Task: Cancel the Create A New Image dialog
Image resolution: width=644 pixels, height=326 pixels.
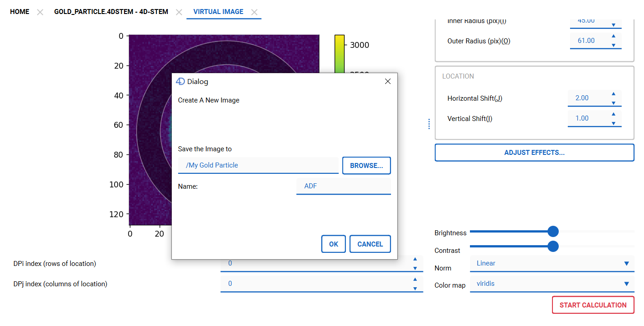Action: point(370,244)
